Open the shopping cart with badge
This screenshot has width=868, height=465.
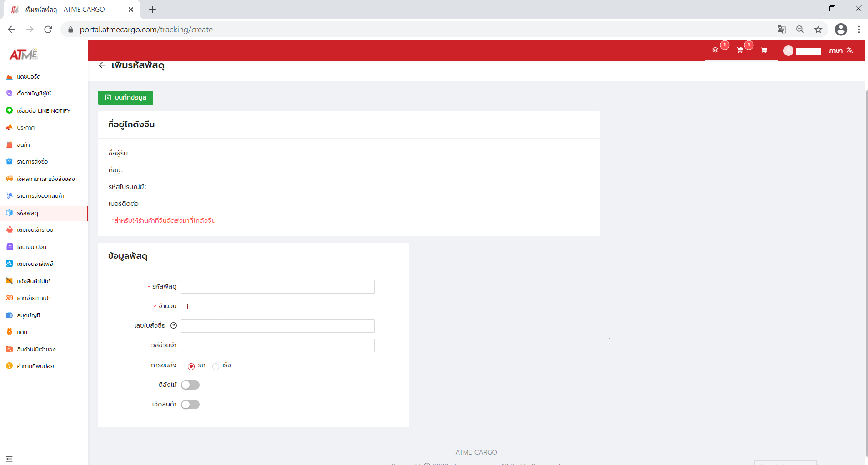[x=740, y=50]
